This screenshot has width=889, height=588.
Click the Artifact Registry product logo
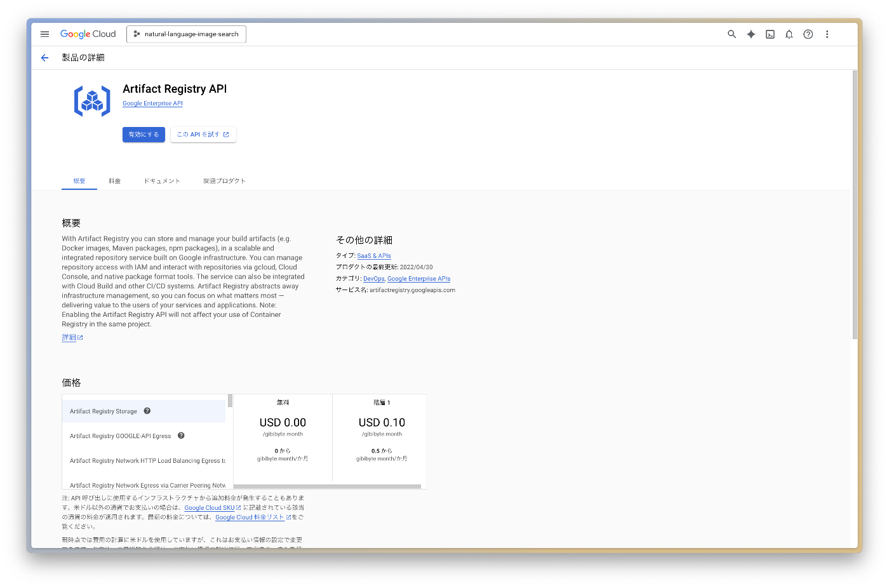point(92,101)
